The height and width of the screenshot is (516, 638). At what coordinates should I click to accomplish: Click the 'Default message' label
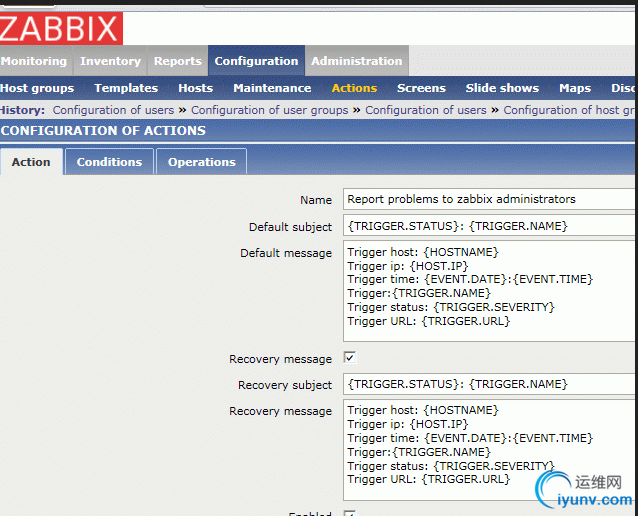[286, 253]
